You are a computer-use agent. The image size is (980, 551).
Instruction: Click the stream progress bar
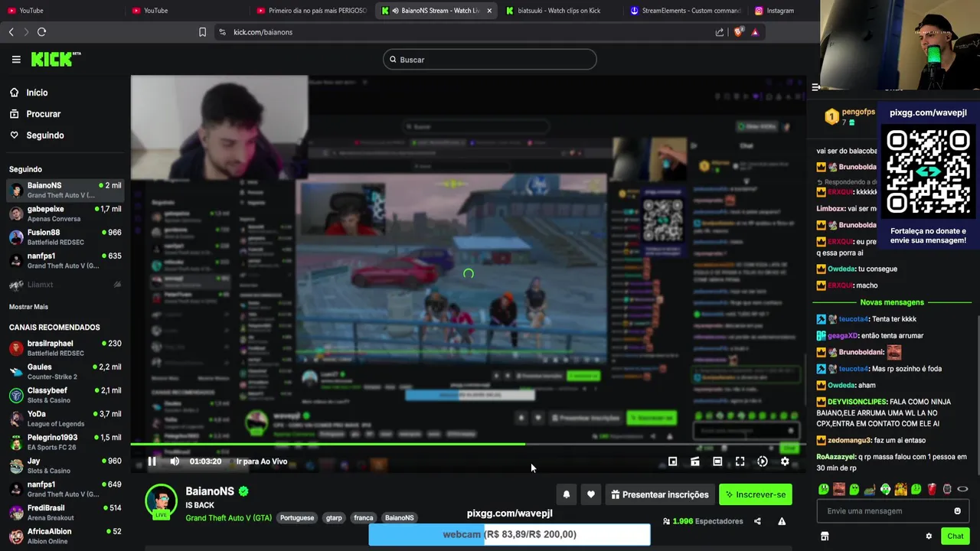[469, 444]
